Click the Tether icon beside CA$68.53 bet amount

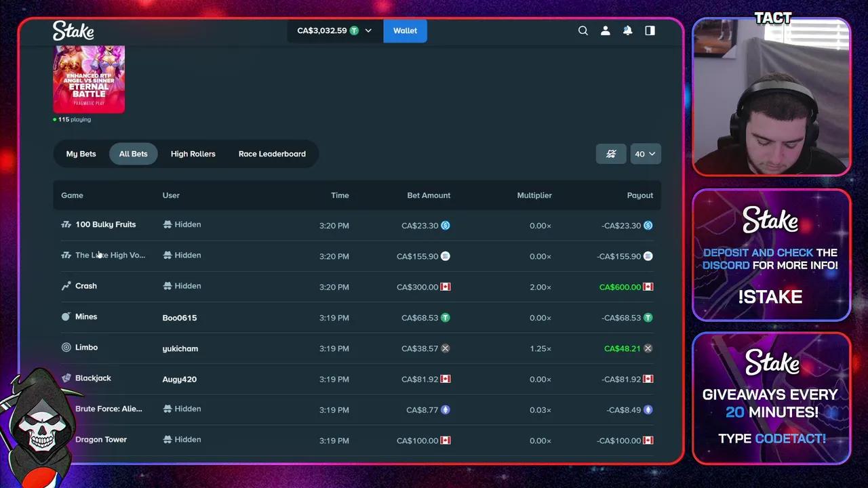click(446, 317)
